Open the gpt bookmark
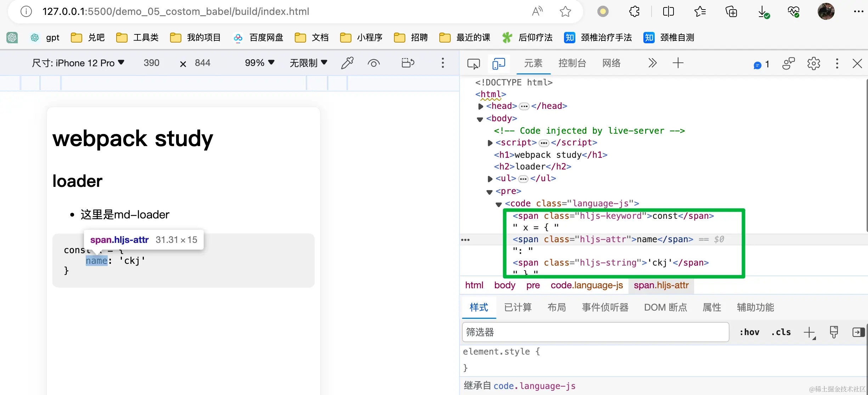The image size is (868, 395). tap(45, 37)
